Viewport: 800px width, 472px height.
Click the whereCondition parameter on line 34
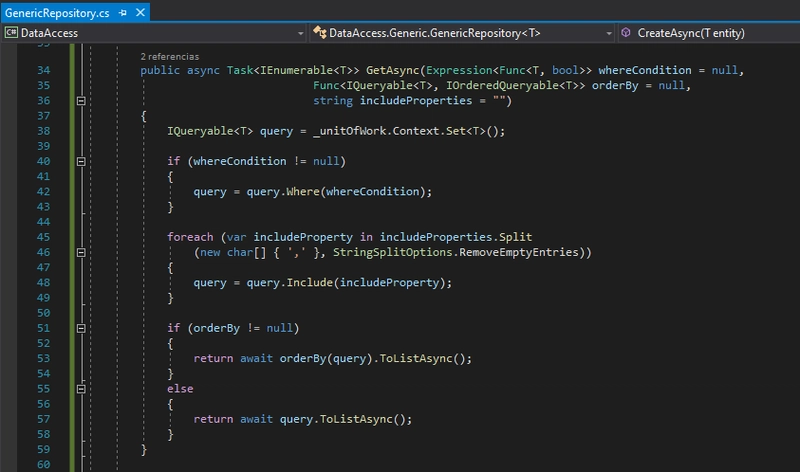click(645, 70)
